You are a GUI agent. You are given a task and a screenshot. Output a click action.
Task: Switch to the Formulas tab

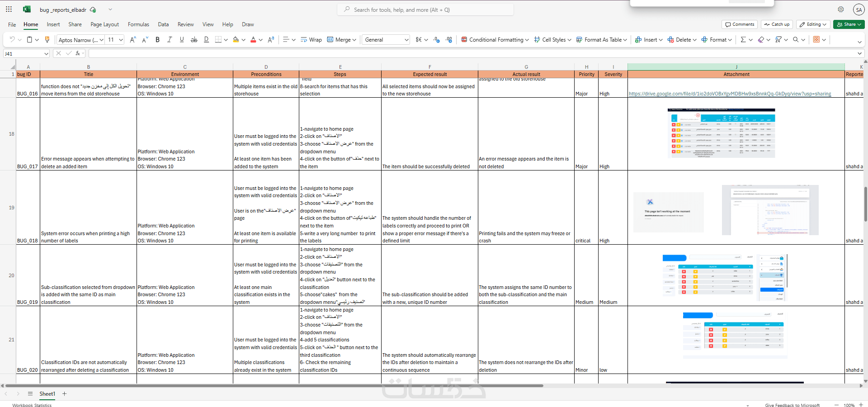tap(138, 24)
